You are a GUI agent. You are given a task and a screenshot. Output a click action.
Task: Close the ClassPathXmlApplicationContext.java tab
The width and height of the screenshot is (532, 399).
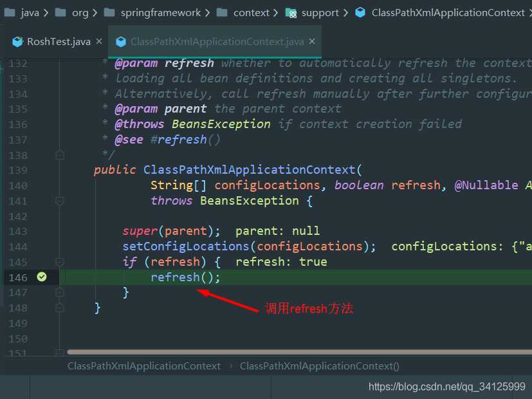click(x=312, y=42)
